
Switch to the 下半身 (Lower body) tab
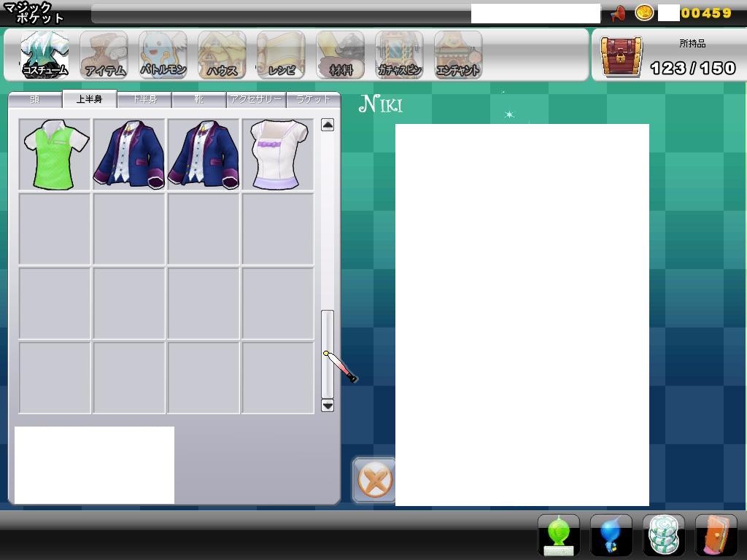tap(144, 99)
